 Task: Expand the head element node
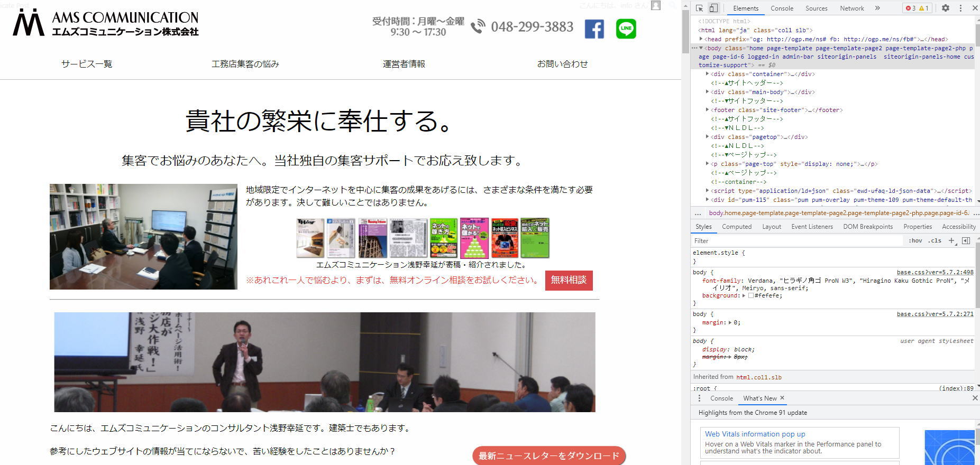click(x=701, y=39)
